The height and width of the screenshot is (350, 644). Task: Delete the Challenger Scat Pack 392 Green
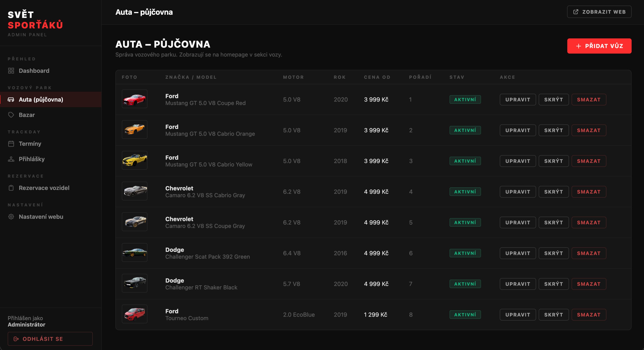589,253
